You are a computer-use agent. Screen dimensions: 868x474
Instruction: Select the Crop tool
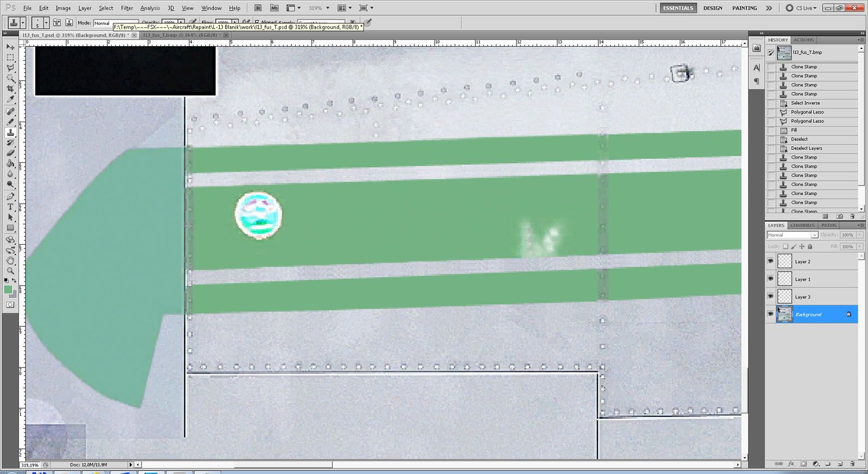pyautogui.click(x=10, y=89)
